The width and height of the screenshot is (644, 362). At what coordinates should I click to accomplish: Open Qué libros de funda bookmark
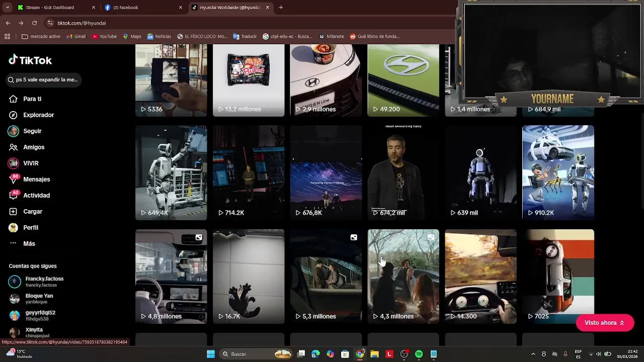[x=375, y=36]
